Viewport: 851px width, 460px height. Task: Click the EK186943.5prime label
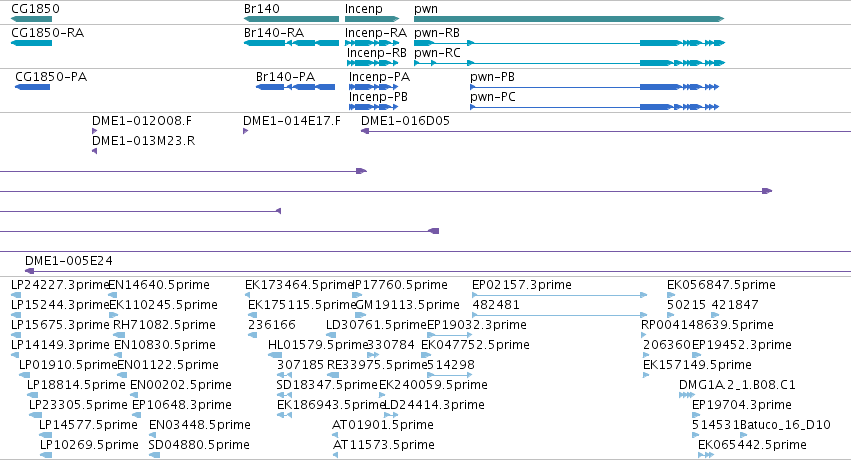[331, 405]
